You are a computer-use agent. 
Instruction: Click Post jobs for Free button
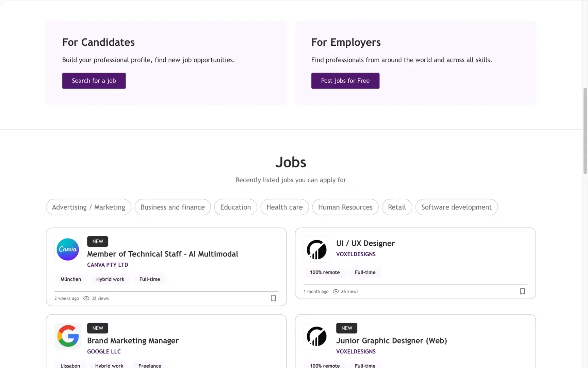tap(345, 81)
